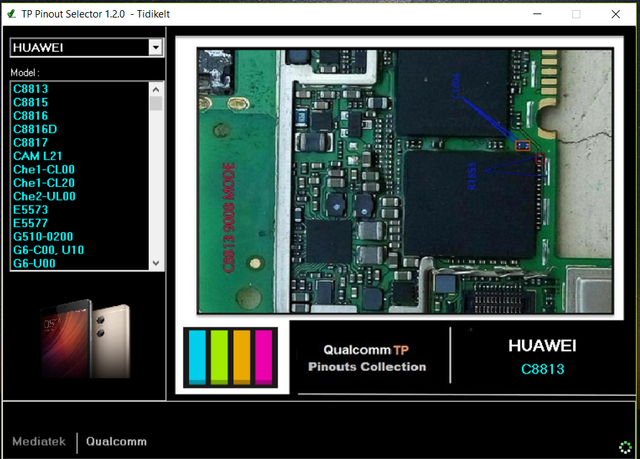Click the Qualcomm TP Pinouts Collection label

pos(367,358)
